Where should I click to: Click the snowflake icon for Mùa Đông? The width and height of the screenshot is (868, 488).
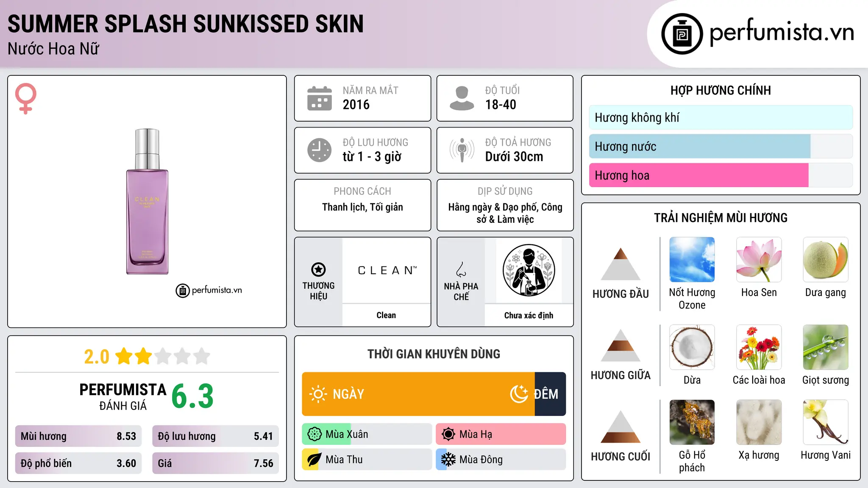448,460
